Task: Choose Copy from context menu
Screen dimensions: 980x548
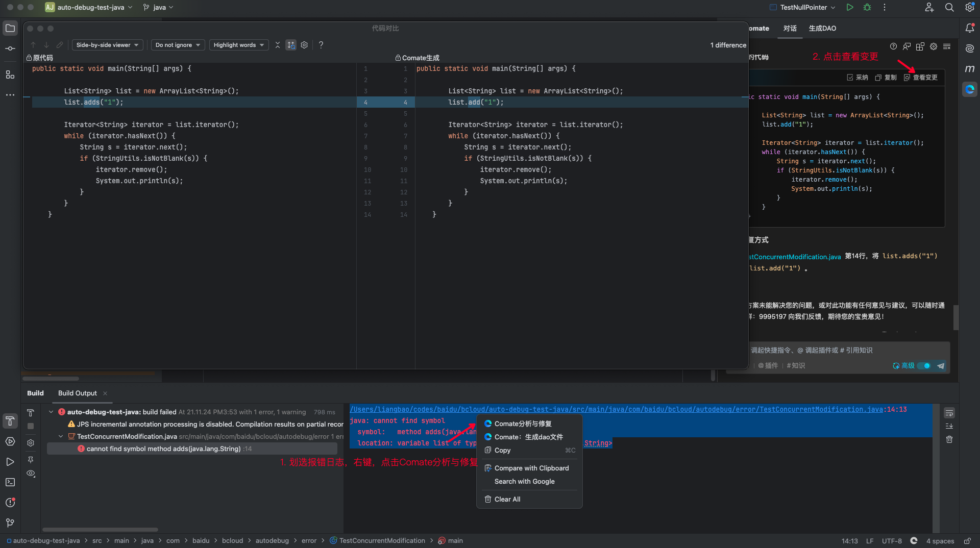Action: tap(529, 450)
